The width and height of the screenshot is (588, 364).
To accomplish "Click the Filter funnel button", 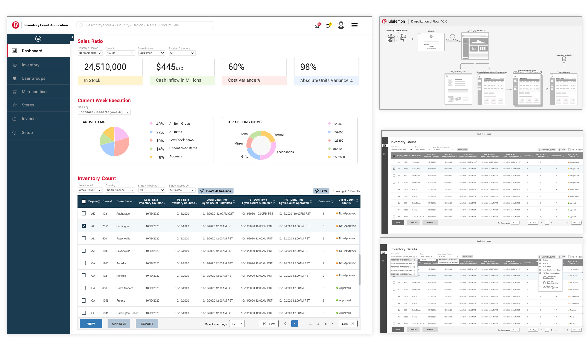I will (x=321, y=191).
